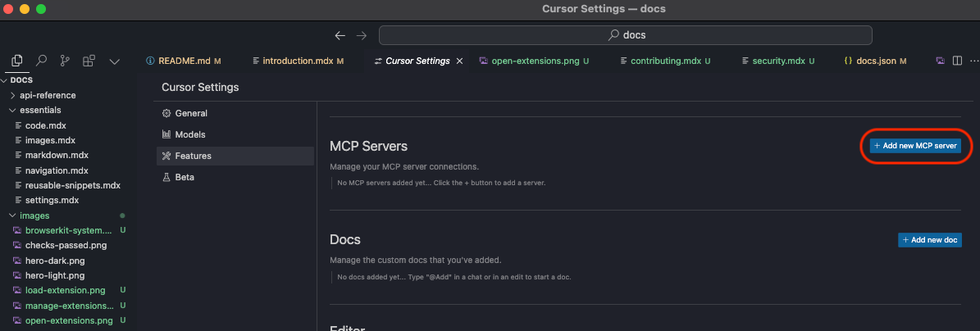This screenshot has width=980, height=331.
Task: Click the General gear icon
Action: [x=166, y=114]
